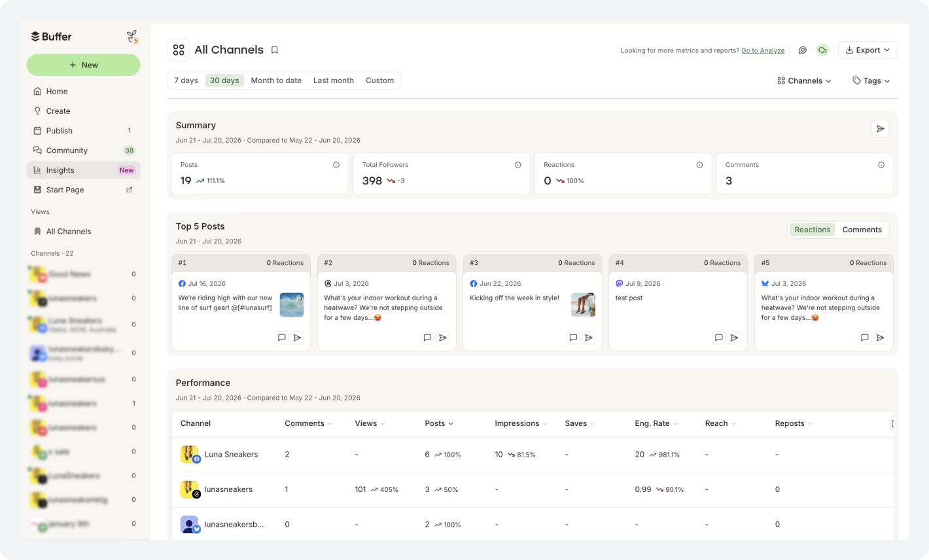Open comments on top post #5
Image resolution: width=929 pixels, height=560 pixels.
(865, 338)
